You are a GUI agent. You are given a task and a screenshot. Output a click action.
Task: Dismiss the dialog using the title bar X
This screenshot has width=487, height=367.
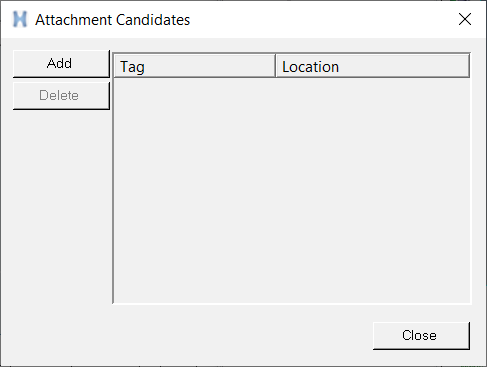pos(465,19)
